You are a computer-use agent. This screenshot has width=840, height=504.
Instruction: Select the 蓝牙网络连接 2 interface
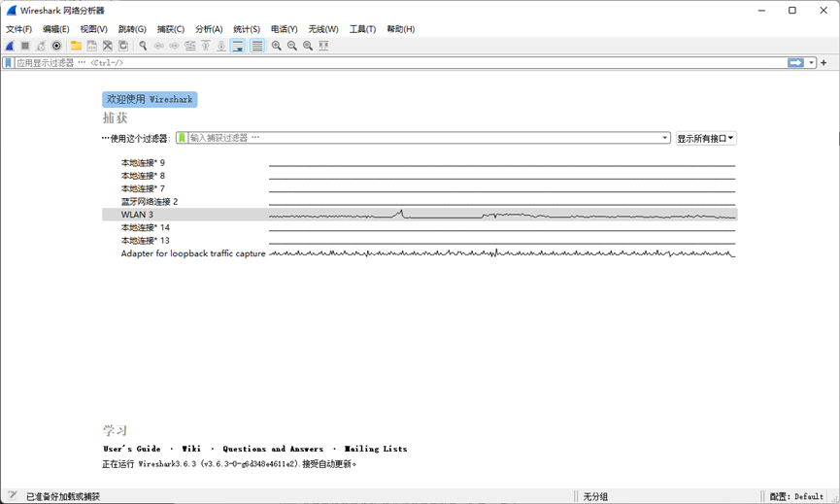coord(420,201)
